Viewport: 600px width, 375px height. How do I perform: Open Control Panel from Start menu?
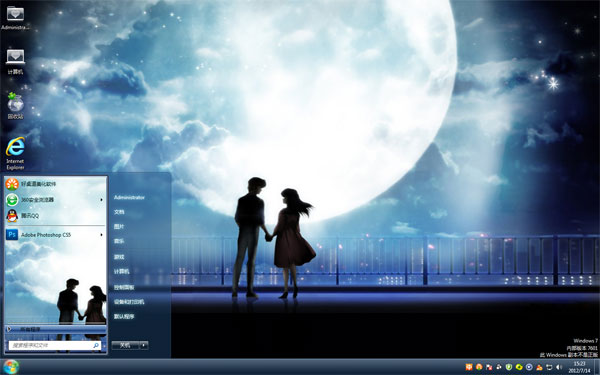pos(124,287)
